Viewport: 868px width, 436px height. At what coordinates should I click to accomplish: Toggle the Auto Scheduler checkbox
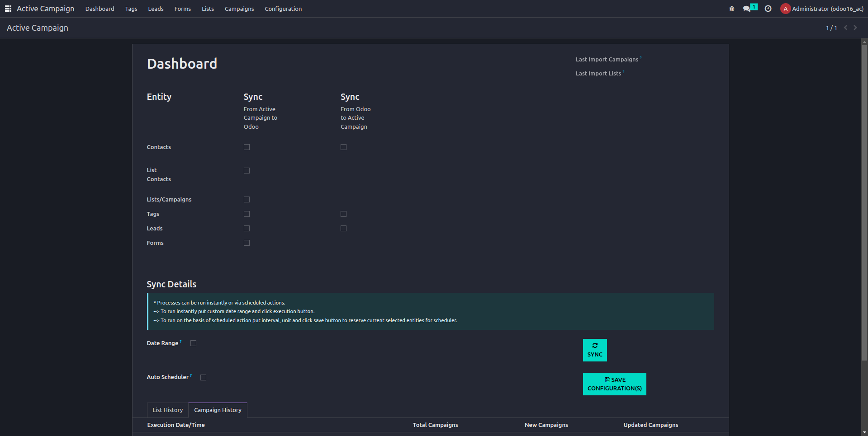click(203, 377)
